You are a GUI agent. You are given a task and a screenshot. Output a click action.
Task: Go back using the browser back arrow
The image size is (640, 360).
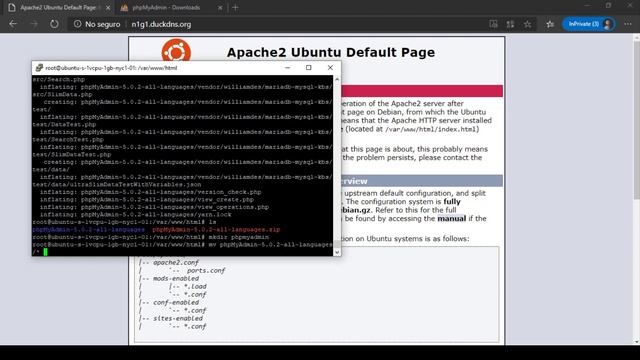click(x=13, y=24)
